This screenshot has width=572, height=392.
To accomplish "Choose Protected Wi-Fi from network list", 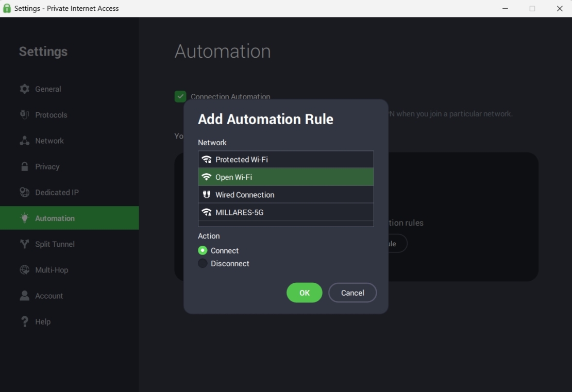I will (285, 160).
